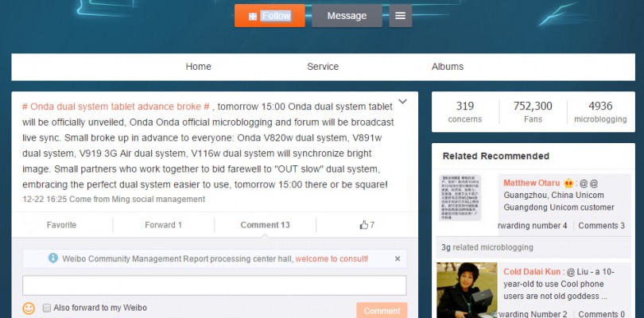This screenshot has height=318, width=644.
Task: Open 3g related microblogging link
Action: click(487, 247)
